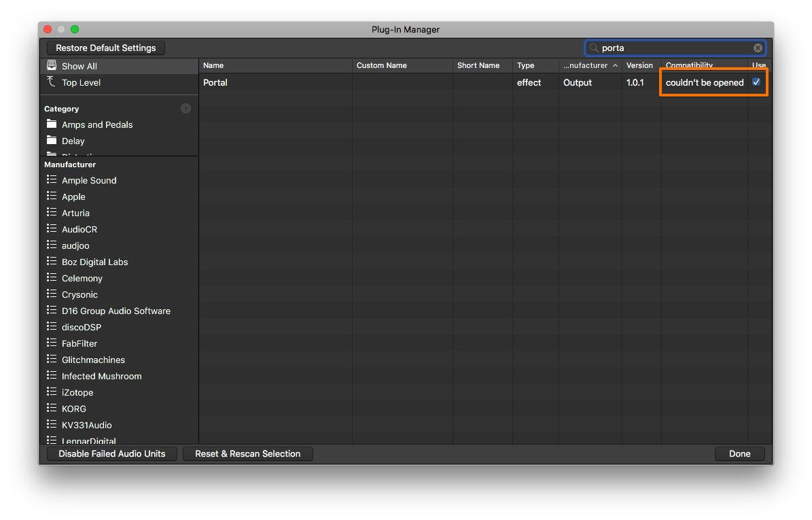Click the list icon beside KV331Audio
812x520 pixels.
tap(51, 424)
